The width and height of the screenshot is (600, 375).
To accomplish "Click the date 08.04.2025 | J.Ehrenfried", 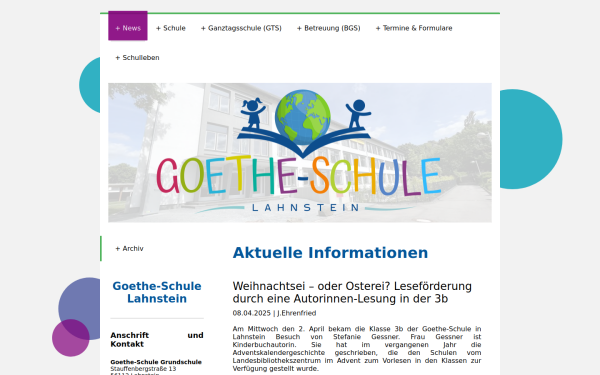I will (274, 313).
